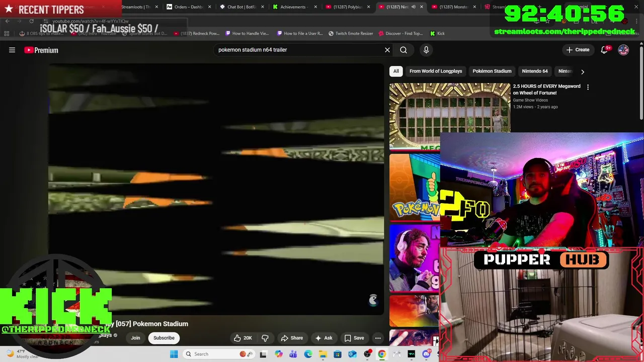Open Copilot from the taskbar

click(278, 354)
